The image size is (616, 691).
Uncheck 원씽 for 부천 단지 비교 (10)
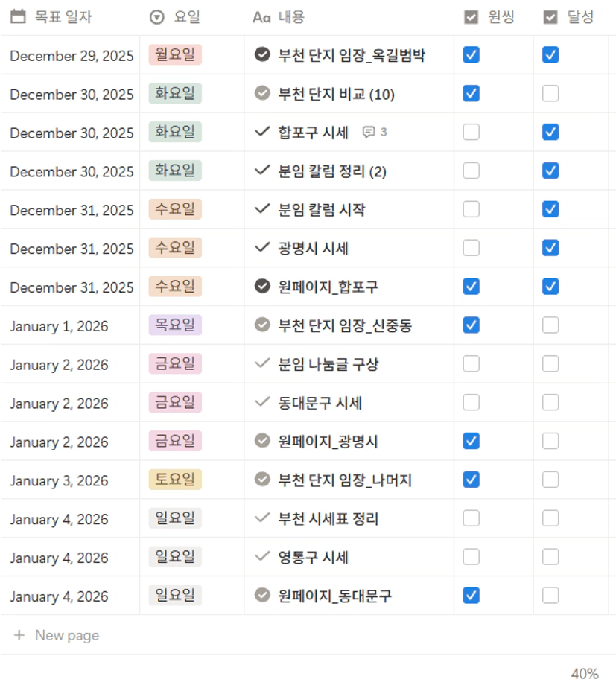[x=471, y=93]
